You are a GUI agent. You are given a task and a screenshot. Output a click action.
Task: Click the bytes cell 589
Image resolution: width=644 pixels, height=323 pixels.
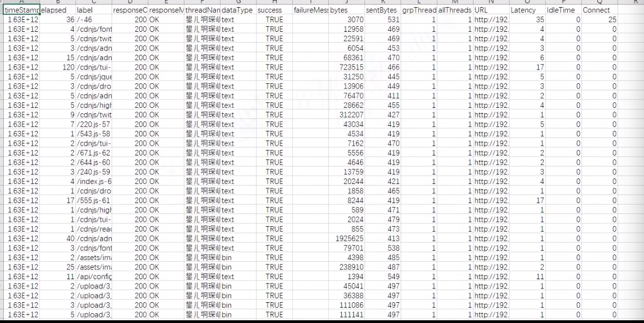click(x=346, y=210)
